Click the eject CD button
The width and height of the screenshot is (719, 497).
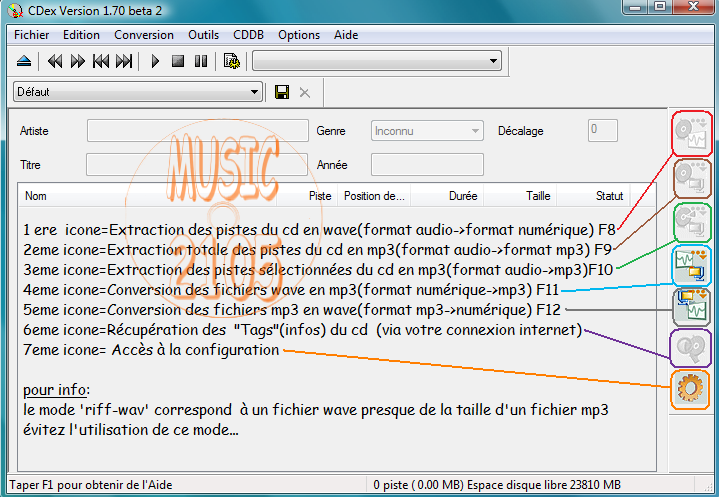pos(24,61)
